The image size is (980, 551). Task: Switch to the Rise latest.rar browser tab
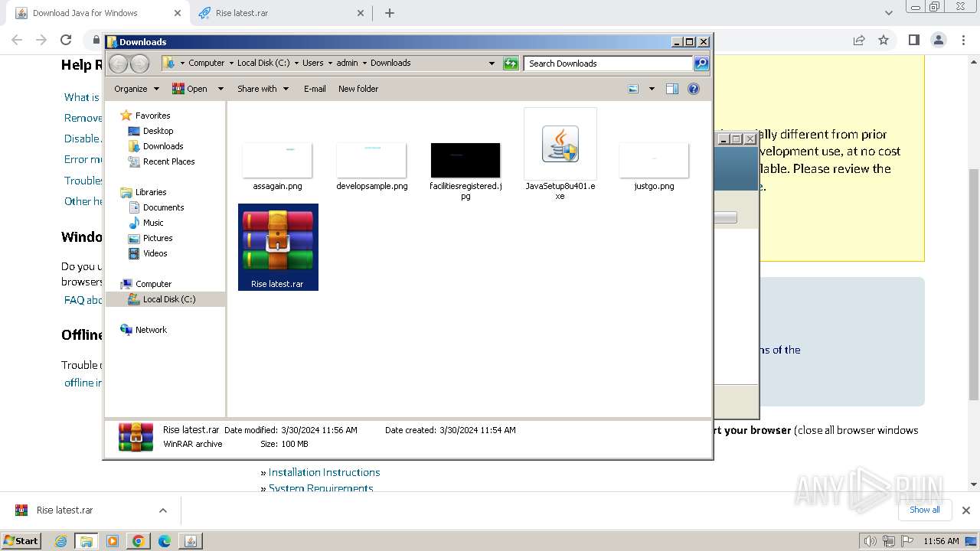coord(280,13)
